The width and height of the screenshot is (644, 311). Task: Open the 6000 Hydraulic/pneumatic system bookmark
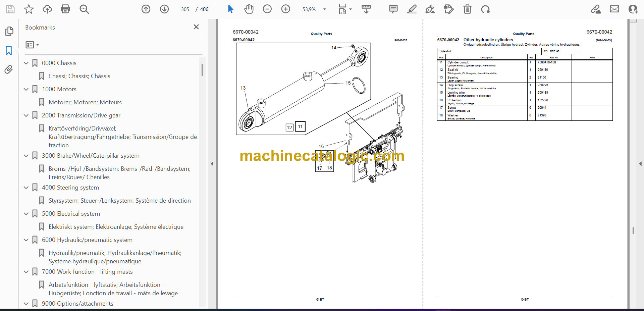tap(87, 240)
